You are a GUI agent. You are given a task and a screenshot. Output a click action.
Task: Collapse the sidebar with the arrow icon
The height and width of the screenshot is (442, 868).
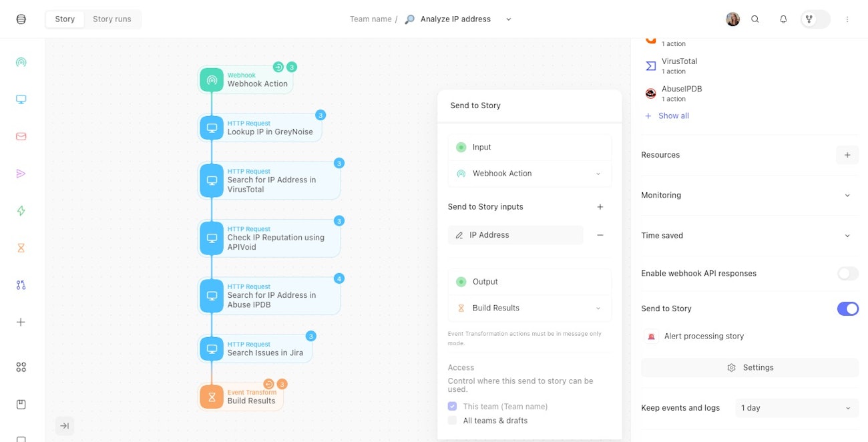click(64, 426)
